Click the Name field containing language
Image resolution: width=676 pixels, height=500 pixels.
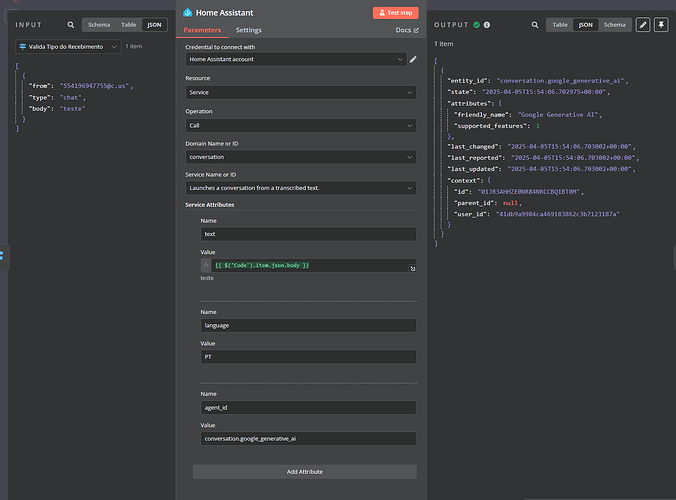(x=308, y=325)
